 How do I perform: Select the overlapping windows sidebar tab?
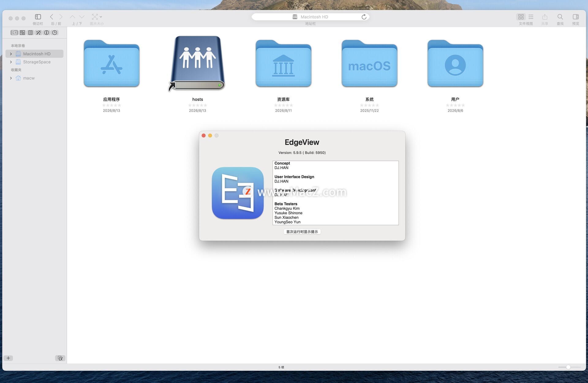22,33
